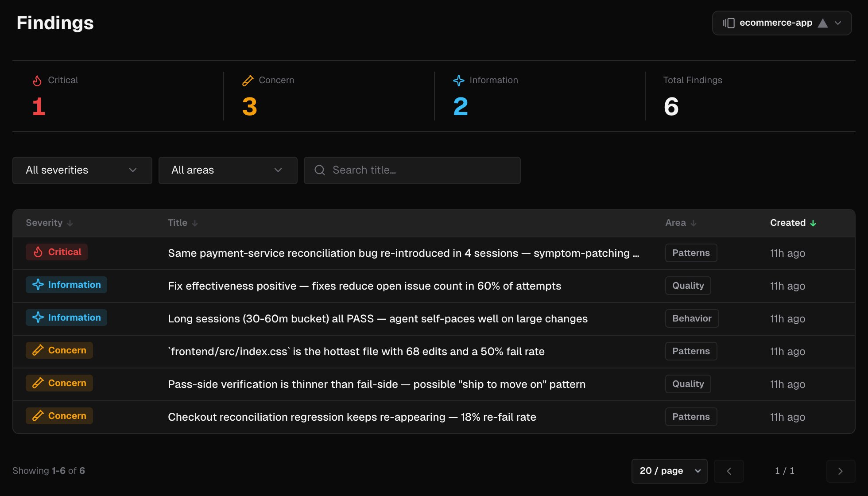Open the 20 / page size selector
Viewport: 868px width, 496px height.
point(669,471)
